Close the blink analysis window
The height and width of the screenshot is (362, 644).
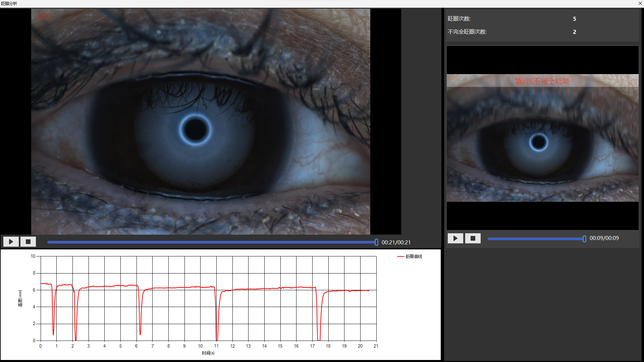point(640,3)
